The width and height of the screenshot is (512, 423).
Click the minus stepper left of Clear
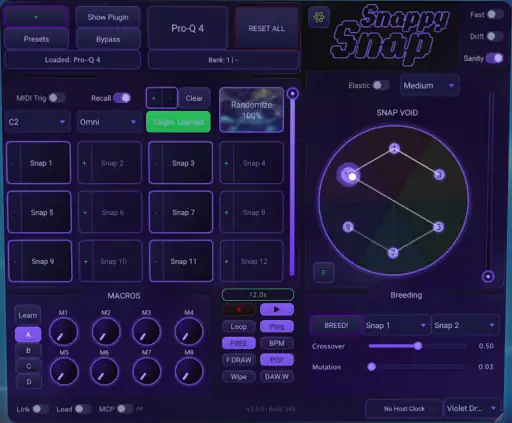pos(170,98)
